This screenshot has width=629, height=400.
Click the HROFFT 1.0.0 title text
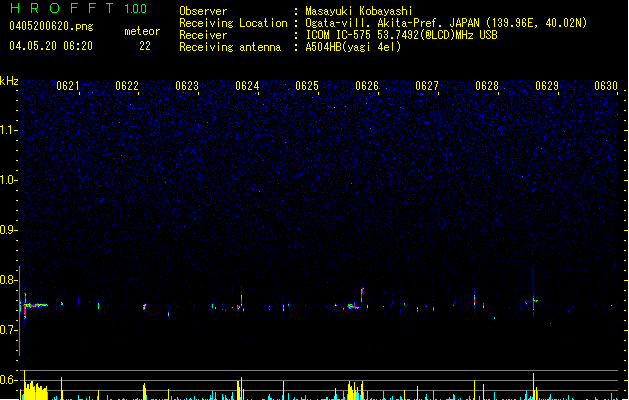point(79,8)
